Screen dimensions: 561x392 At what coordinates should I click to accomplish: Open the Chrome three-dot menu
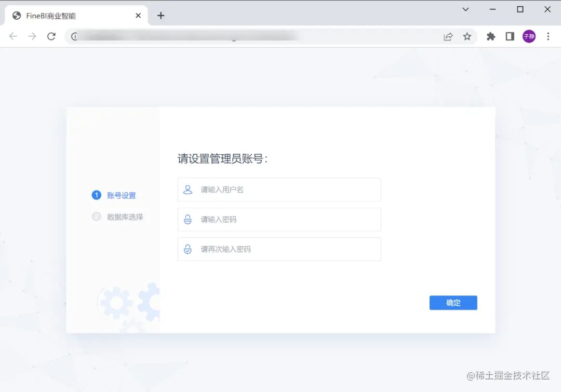click(x=548, y=36)
